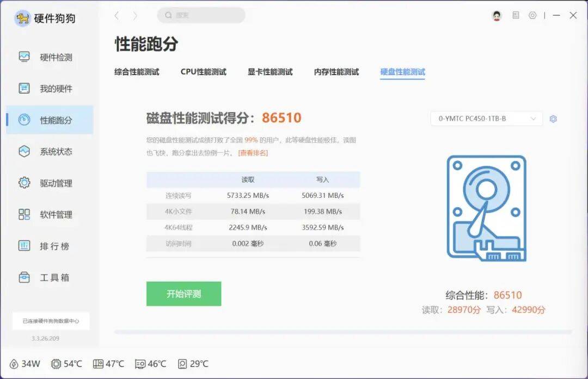Click 已连接硬件狗狗数据中心 status button
Image resolution: width=588 pixels, height=379 pixels.
coord(51,321)
